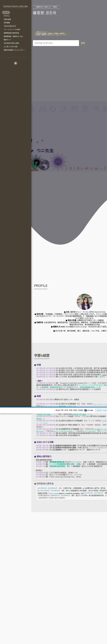The image size is (107, 644).
Task: Click the 連絡先 (E-mail) address line
Action: [x=79, y=327]
